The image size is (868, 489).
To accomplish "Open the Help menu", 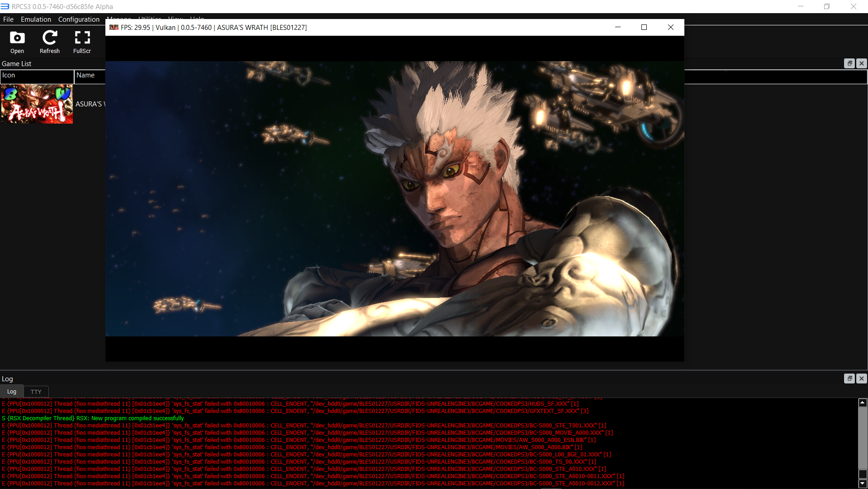I will (197, 19).
